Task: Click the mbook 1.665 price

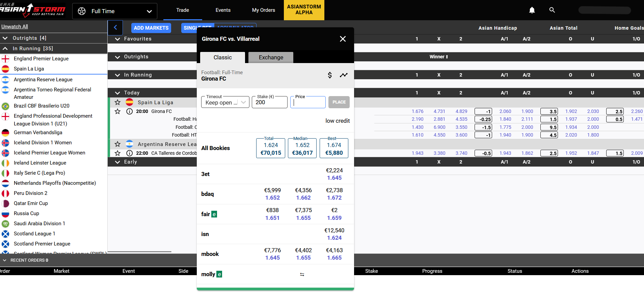Action: tap(334, 258)
